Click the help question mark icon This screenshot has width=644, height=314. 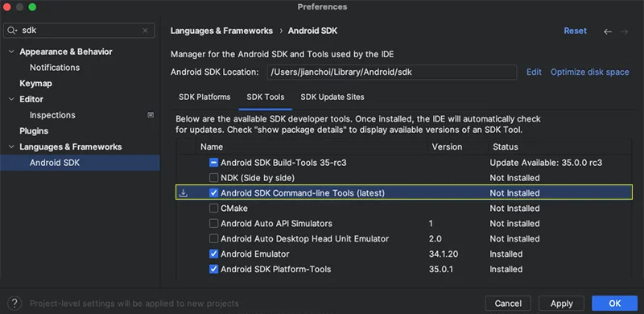click(14, 304)
